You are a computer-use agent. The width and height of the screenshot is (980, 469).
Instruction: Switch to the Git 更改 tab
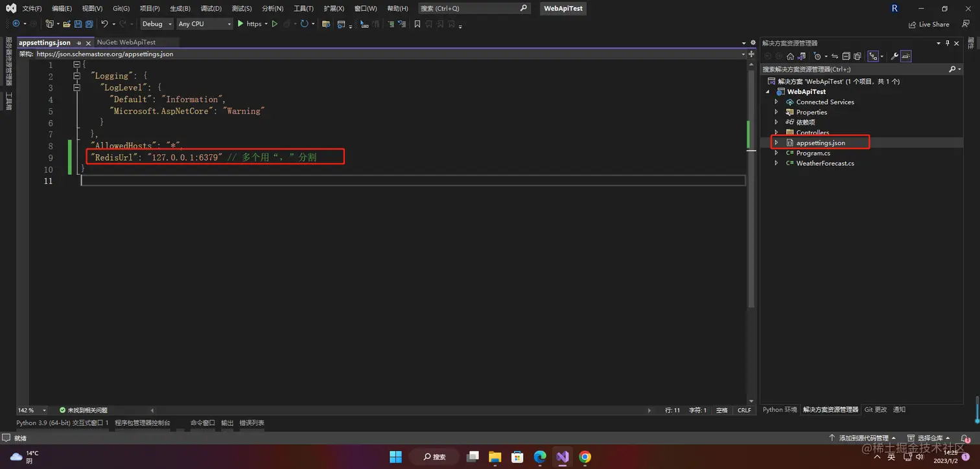pyautogui.click(x=876, y=409)
